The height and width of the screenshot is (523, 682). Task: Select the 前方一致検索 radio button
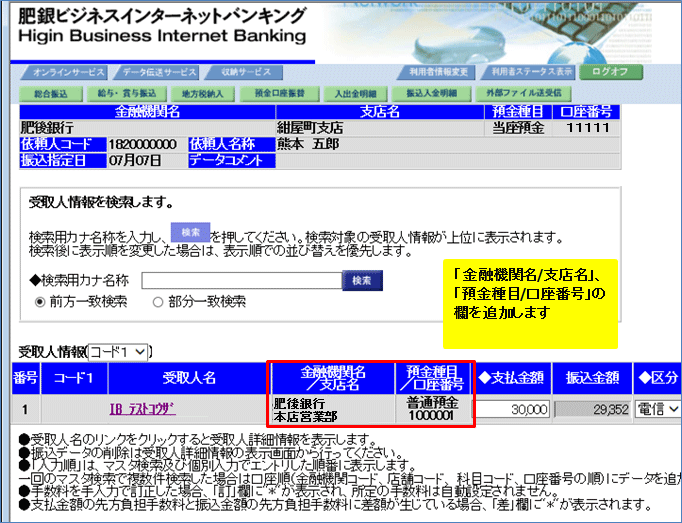click(40, 301)
